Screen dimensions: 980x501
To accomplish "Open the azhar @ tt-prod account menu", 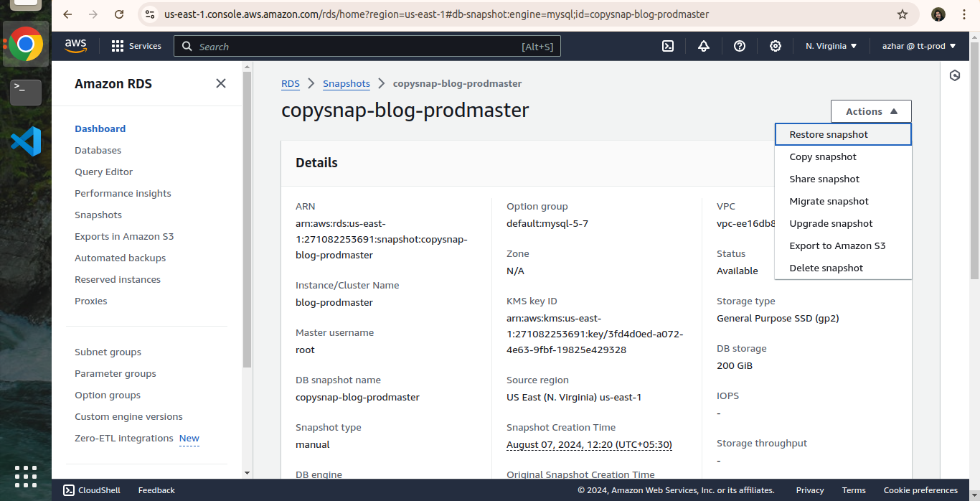I will tap(919, 46).
